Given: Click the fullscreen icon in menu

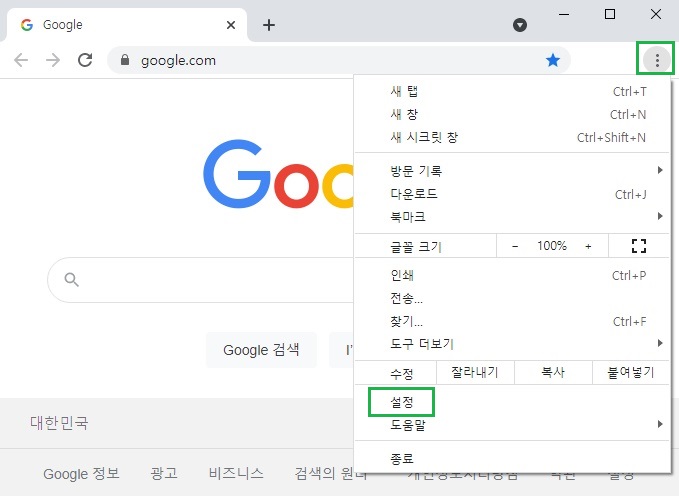Looking at the screenshot, I should point(639,246).
